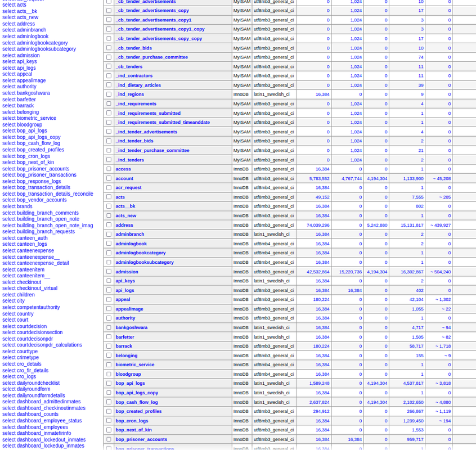Click row count 4,537,817 for bop_api_logs
The image size is (476, 450).
413,384
